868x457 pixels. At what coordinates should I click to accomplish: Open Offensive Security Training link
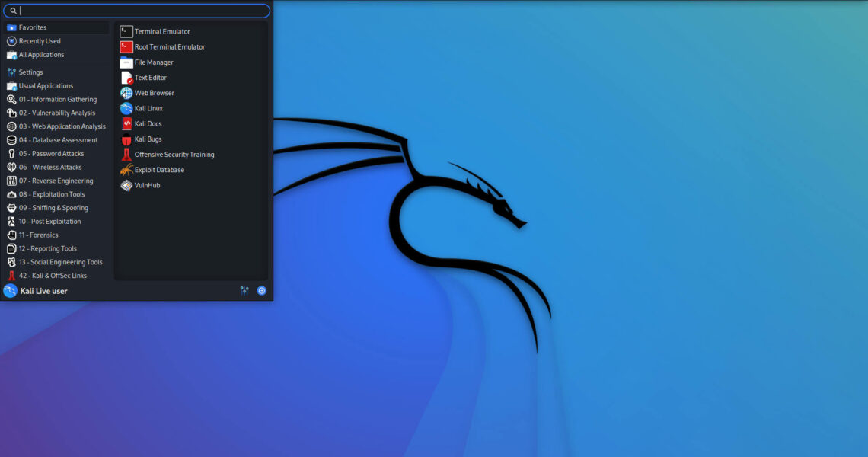174,155
